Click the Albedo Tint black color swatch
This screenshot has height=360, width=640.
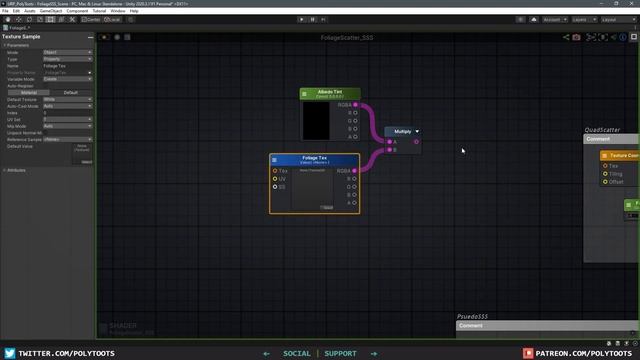click(x=316, y=121)
